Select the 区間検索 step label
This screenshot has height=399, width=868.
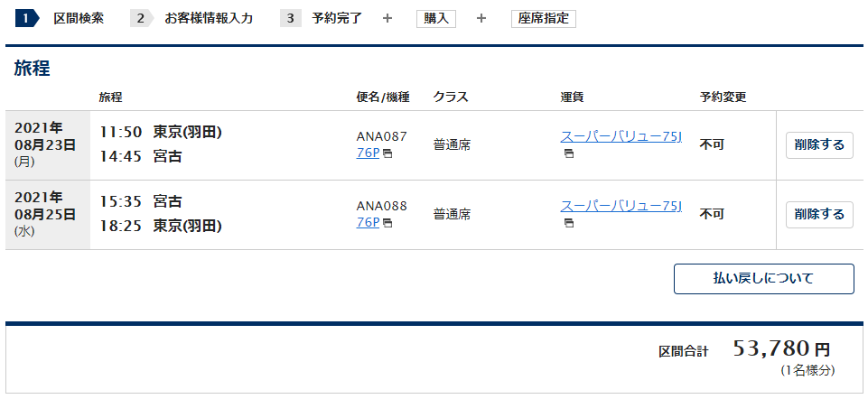(x=79, y=18)
